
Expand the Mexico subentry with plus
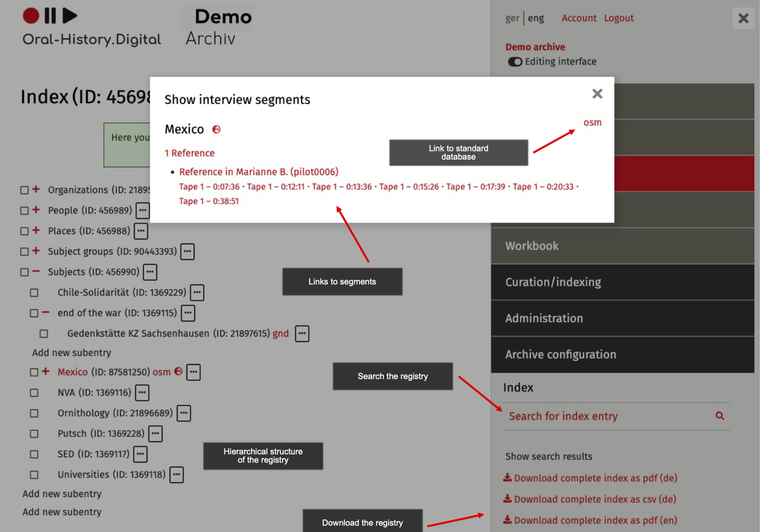(x=46, y=371)
